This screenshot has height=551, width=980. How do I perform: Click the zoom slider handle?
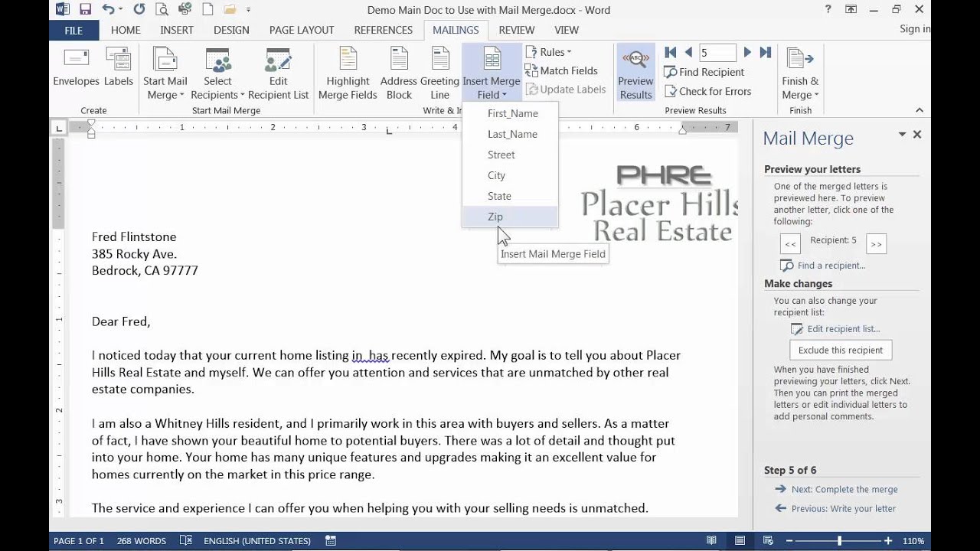pos(839,541)
